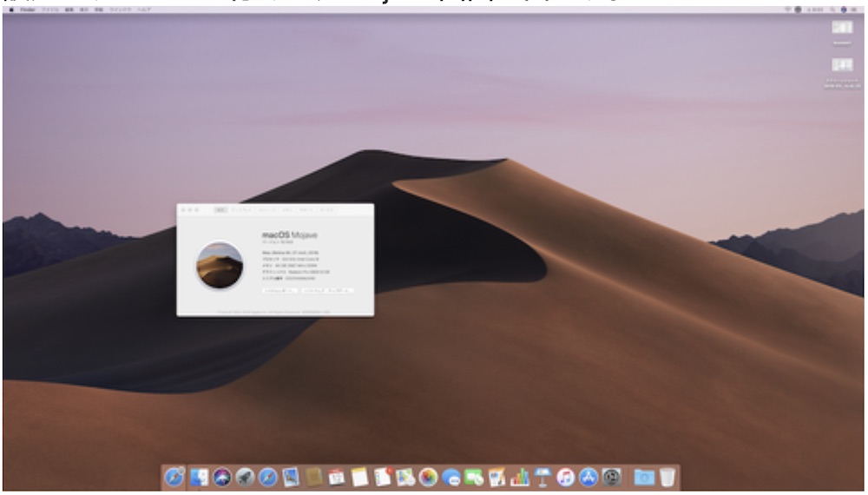
Task: Open Pages from the Dock
Action: [496, 478]
